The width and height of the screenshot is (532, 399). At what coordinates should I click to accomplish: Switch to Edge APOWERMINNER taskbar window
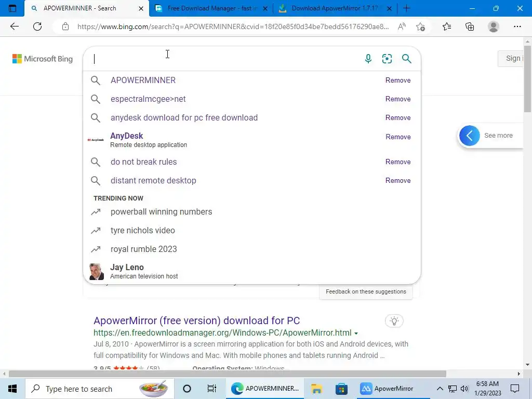click(x=265, y=389)
